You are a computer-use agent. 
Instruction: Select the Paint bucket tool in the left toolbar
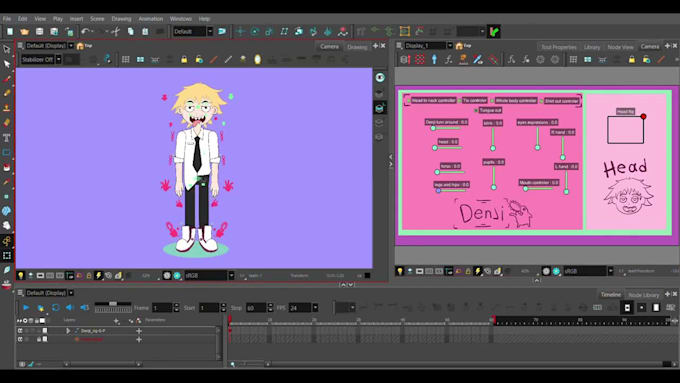[x=7, y=167]
